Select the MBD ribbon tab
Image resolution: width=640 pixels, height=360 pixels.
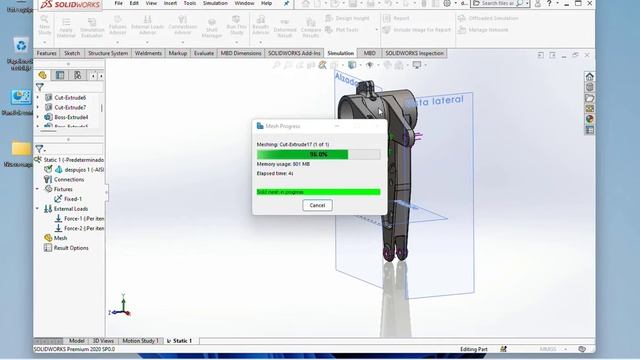(369, 53)
